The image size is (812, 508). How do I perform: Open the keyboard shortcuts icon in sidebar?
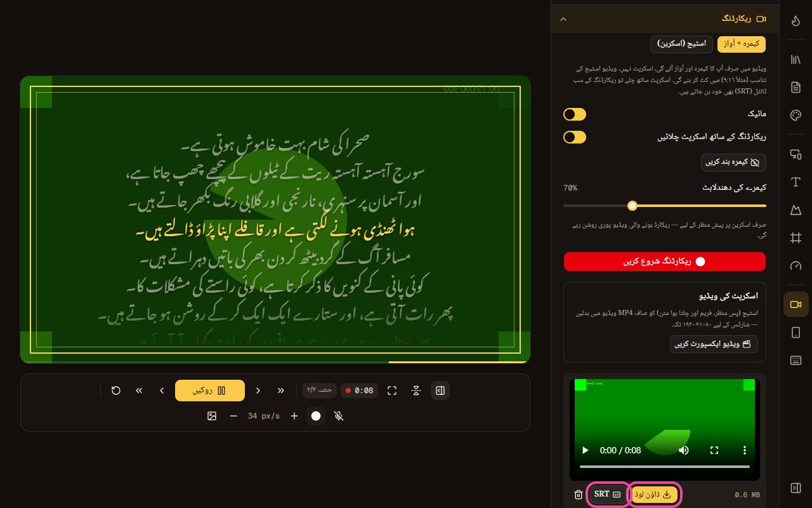click(x=796, y=360)
